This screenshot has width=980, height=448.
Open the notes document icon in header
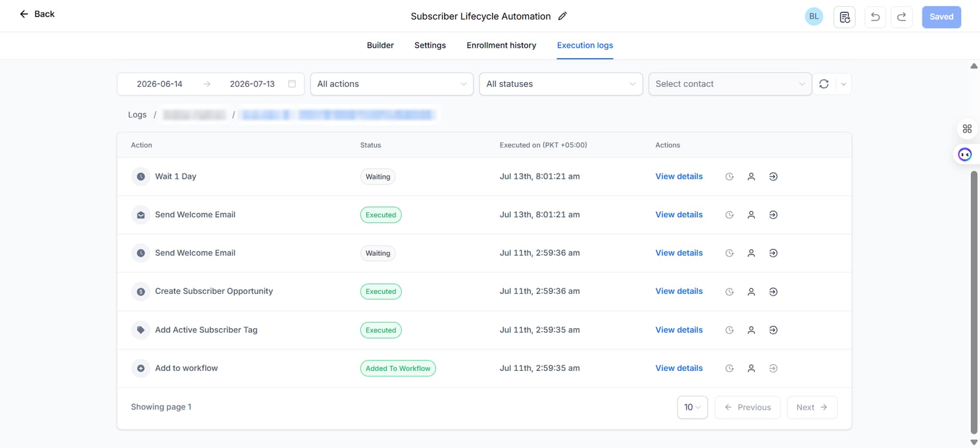coord(845,17)
